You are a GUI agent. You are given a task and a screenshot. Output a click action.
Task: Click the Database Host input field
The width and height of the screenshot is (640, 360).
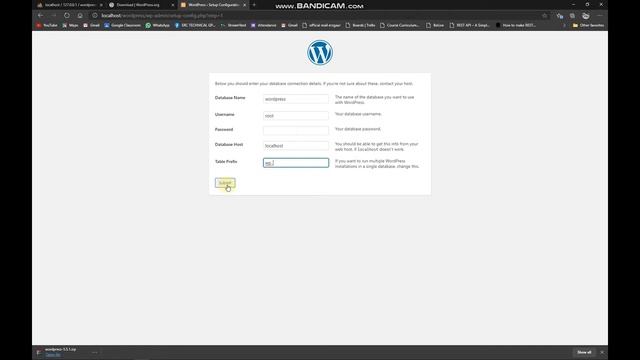296,146
